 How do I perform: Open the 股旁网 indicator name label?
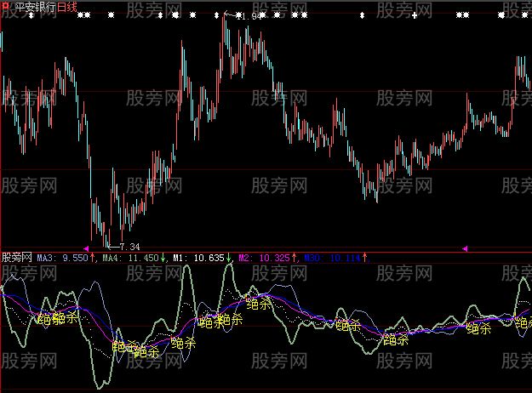coord(18,256)
